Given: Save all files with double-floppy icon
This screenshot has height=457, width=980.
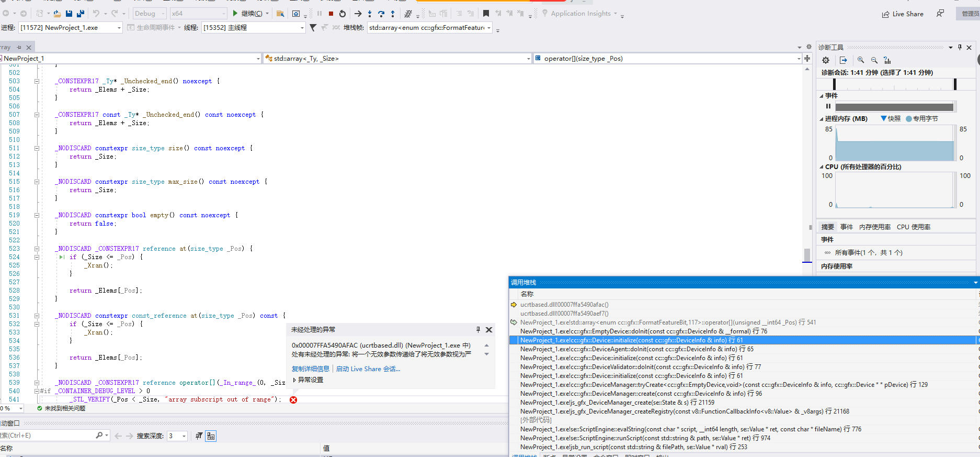Looking at the screenshot, I should point(81,14).
